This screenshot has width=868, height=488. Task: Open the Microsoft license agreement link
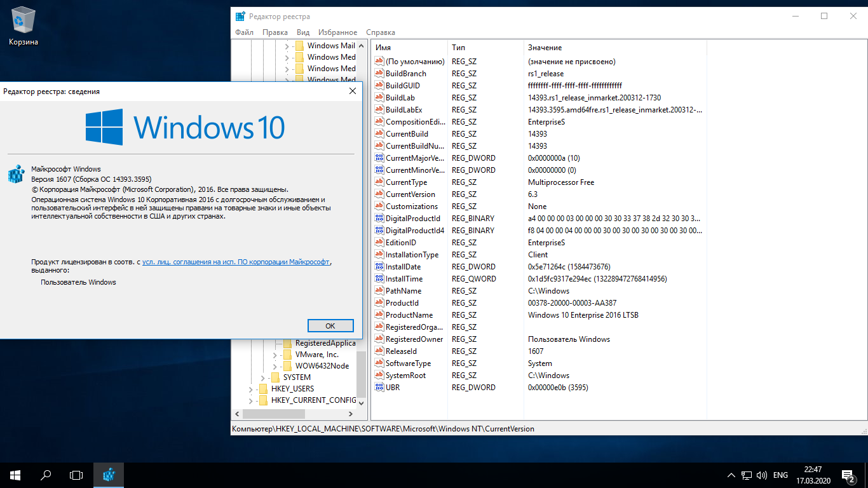coord(236,262)
